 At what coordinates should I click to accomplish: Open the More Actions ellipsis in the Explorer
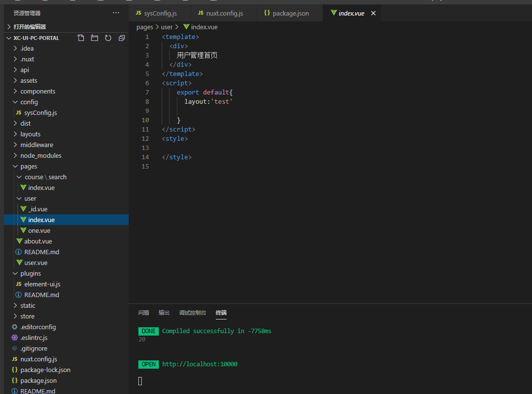pos(115,13)
